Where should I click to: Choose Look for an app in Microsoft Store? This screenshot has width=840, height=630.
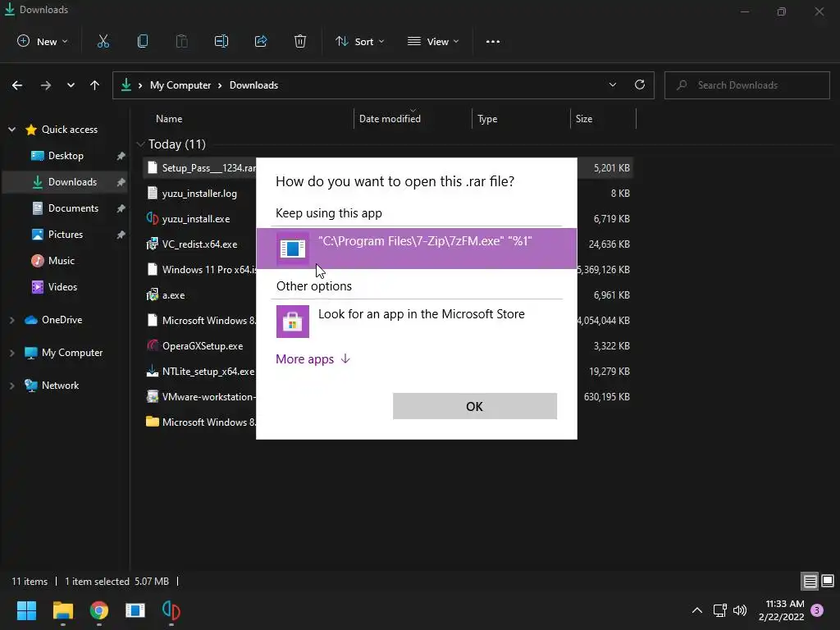pos(416,322)
